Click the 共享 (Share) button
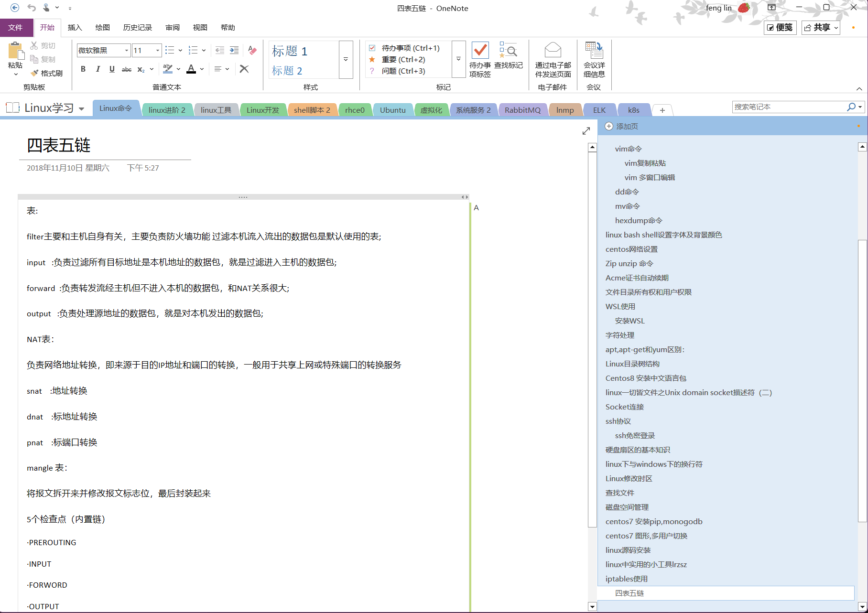Screen dimensions: 868x613 821,27
